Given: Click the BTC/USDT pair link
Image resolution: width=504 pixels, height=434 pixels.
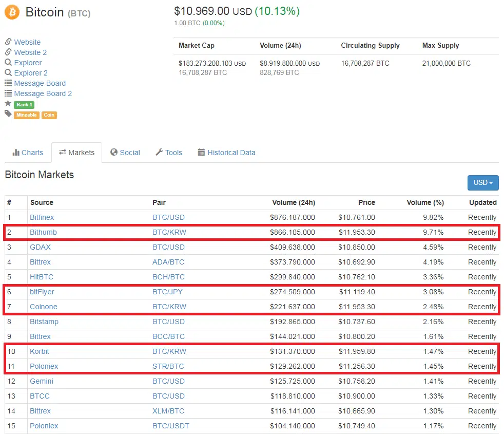Looking at the screenshot, I should tap(171, 426).
